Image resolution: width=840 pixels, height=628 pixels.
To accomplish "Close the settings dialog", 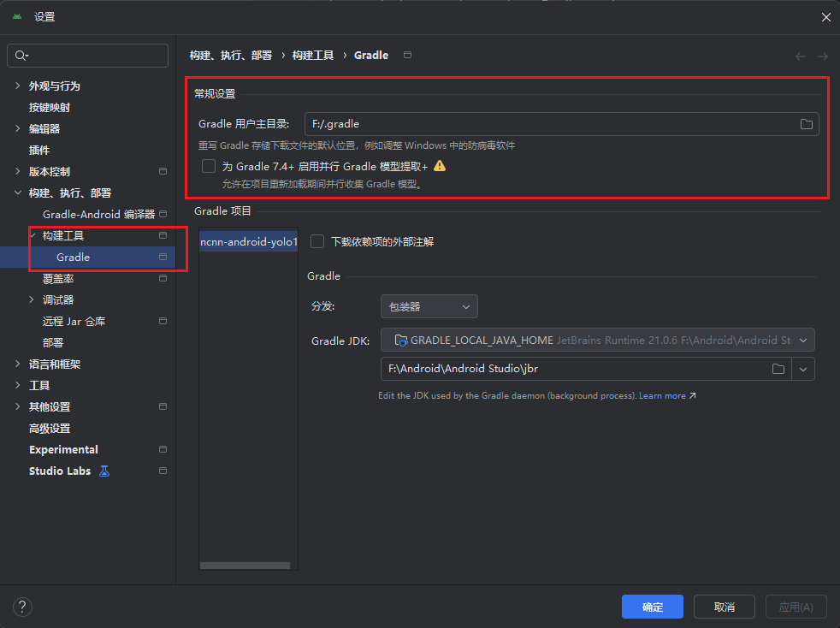I will (x=826, y=17).
